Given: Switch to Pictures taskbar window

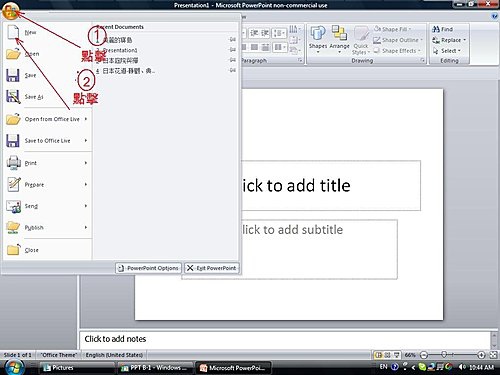Looking at the screenshot, I should click(77, 368).
